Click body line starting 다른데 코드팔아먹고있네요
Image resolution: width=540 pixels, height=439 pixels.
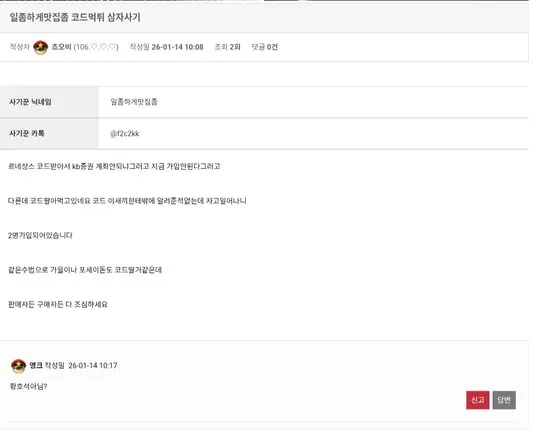127,201
